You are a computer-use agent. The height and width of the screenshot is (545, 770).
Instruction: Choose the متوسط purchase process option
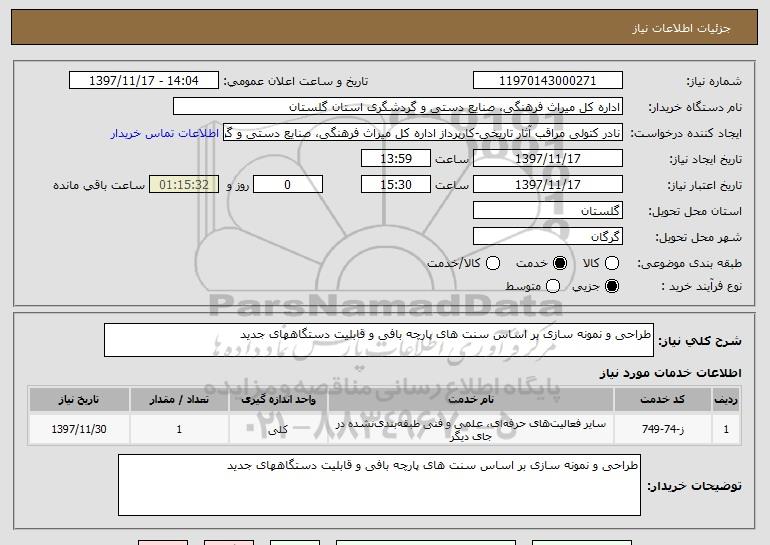pos(553,286)
